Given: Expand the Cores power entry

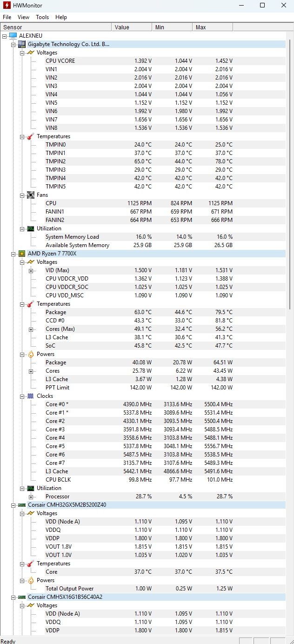Looking at the screenshot, I should click(x=31, y=371).
